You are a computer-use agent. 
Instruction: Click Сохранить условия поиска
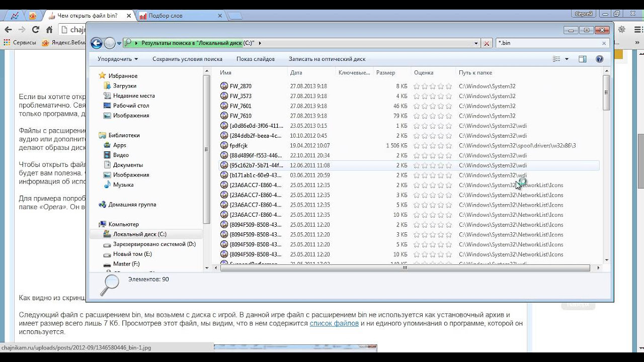click(x=187, y=59)
